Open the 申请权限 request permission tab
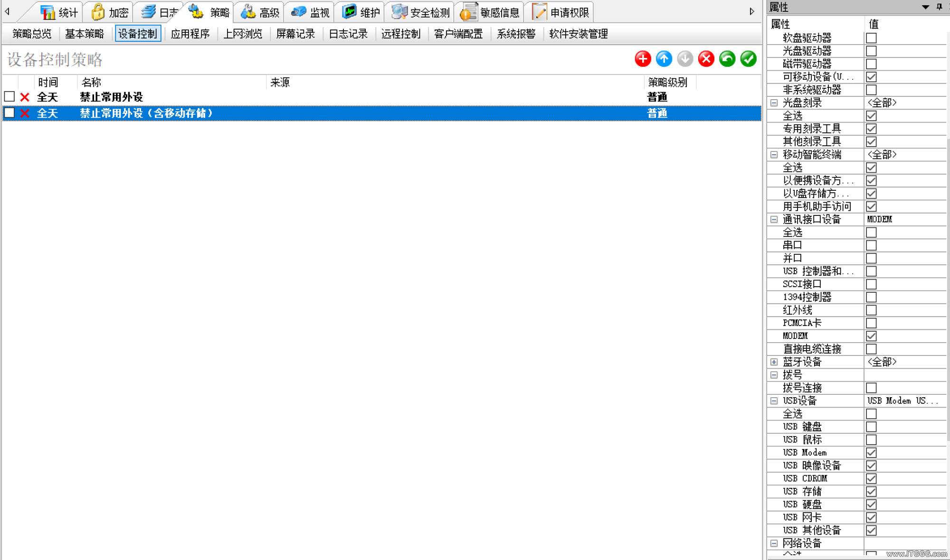Screen dimensions: 950x560 click(560, 12)
